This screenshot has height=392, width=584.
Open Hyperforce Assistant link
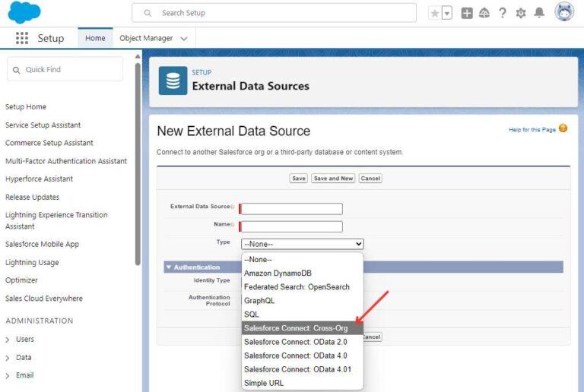(x=39, y=179)
